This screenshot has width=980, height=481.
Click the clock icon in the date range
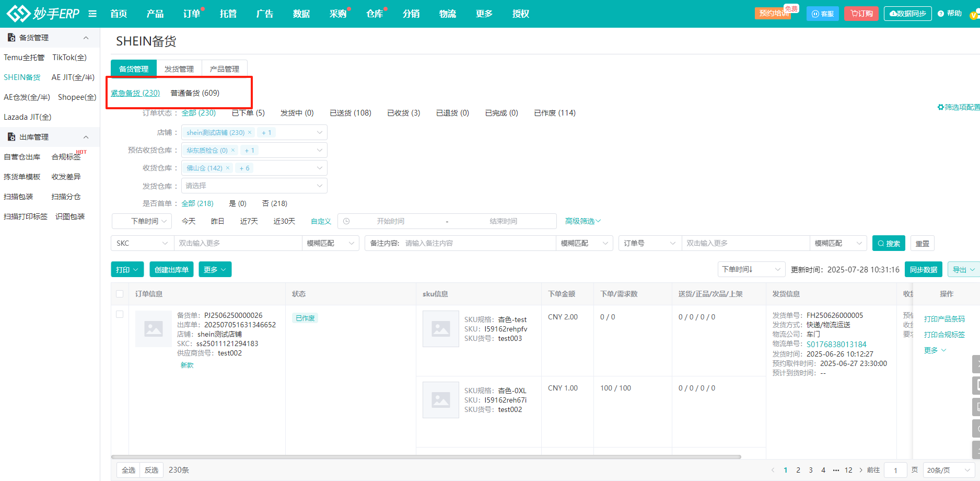346,221
